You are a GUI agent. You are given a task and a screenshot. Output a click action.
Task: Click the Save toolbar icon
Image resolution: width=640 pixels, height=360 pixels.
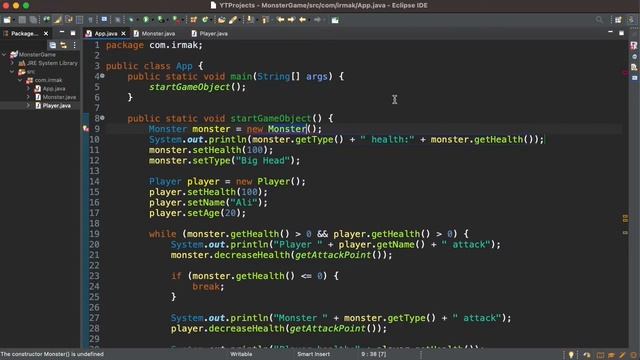(x=22, y=20)
